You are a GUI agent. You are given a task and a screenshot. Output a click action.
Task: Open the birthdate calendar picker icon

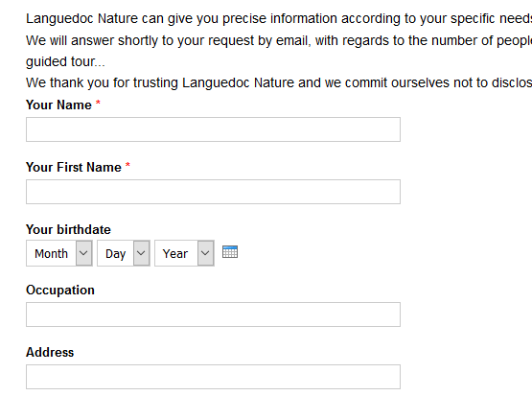tap(230, 252)
